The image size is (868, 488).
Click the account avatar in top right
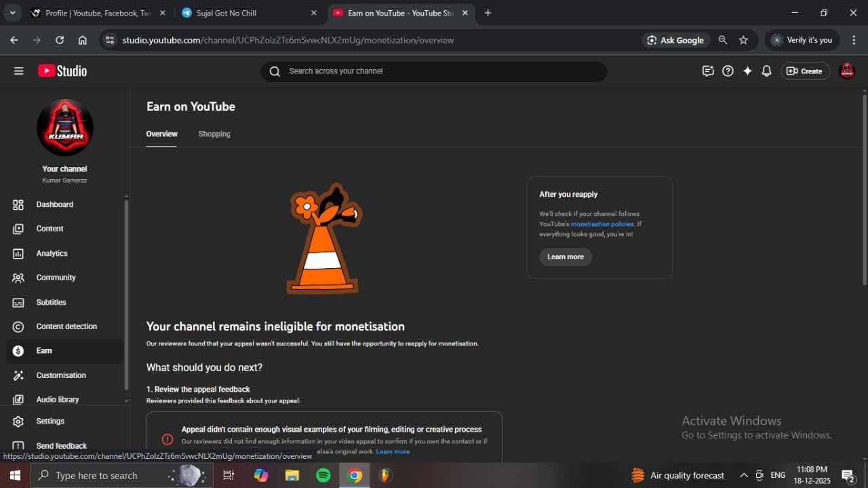847,71
